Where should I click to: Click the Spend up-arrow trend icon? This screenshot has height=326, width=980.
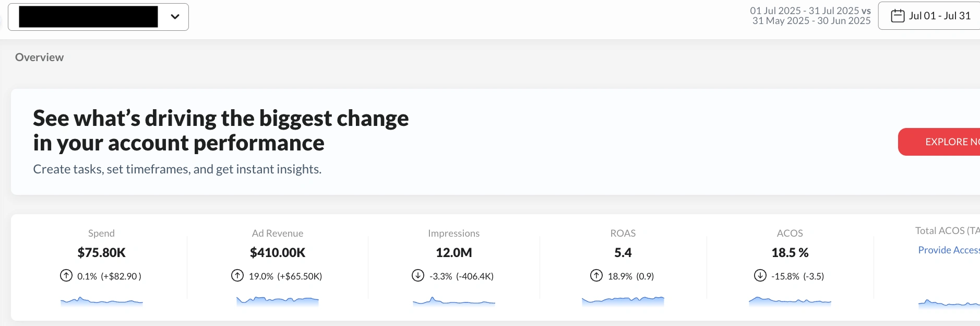point(66,275)
